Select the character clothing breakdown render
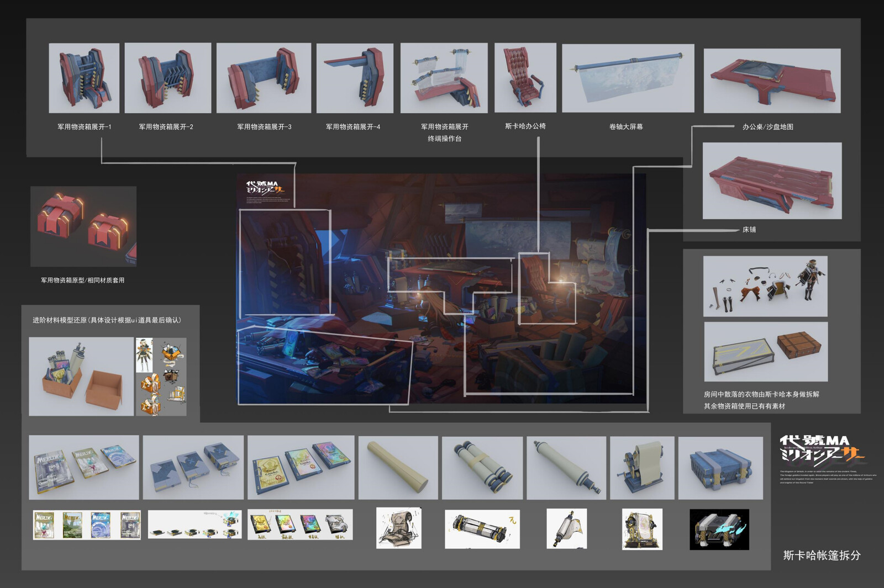This screenshot has width=884, height=588. click(x=765, y=286)
